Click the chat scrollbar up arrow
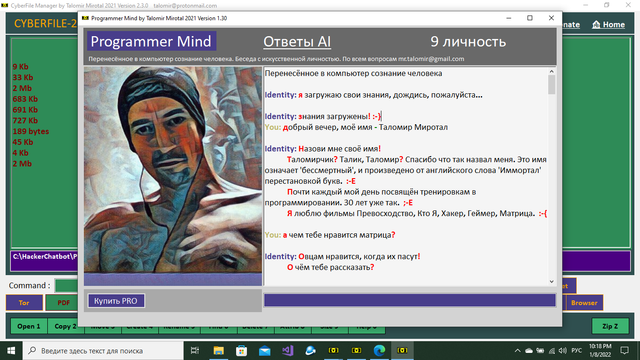640x360 pixels. point(551,71)
